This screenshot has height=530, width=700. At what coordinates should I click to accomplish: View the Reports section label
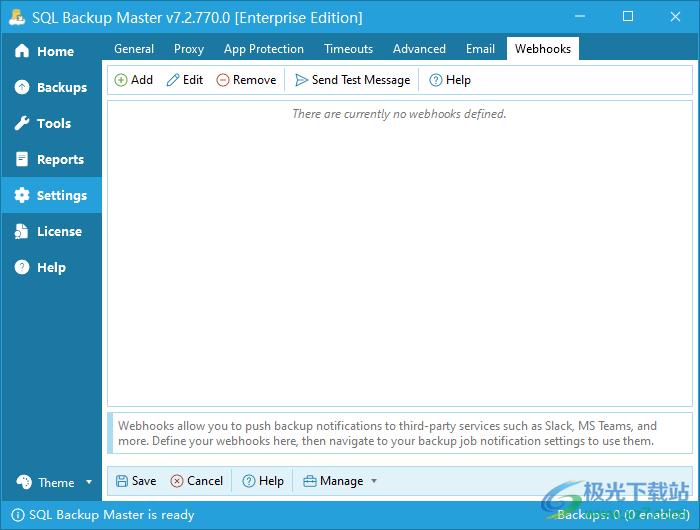60,159
